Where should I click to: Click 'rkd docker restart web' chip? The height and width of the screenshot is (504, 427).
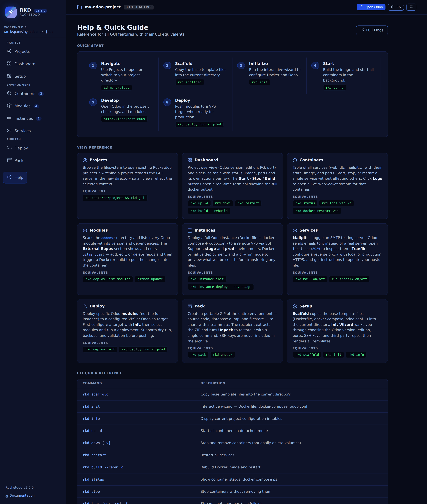(x=317, y=211)
